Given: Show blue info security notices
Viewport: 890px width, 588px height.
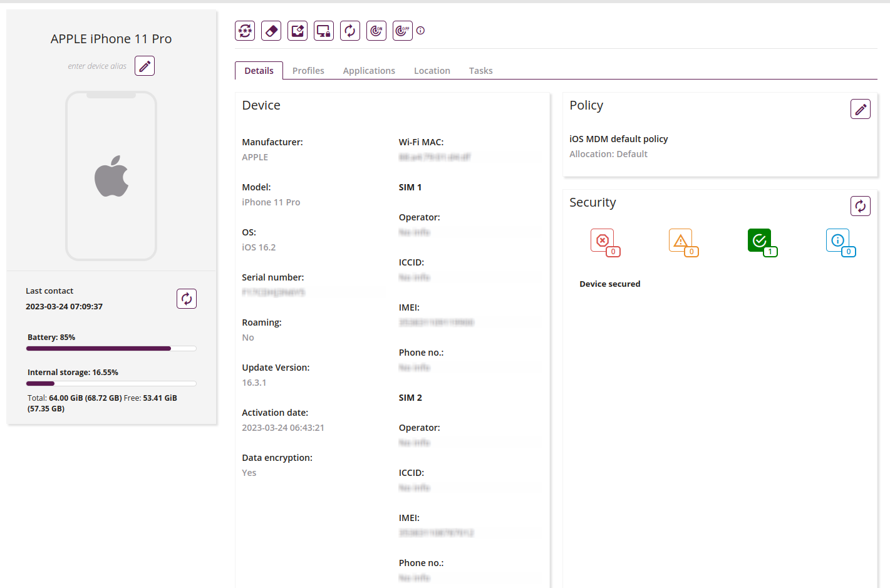Looking at the screenshot, I should (x=841, y=242).
